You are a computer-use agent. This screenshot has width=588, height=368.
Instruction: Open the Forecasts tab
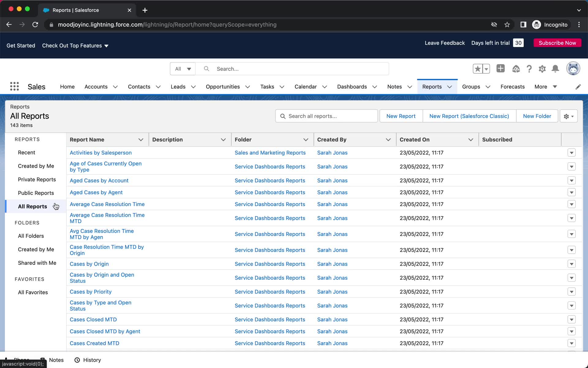click(512, 87)
